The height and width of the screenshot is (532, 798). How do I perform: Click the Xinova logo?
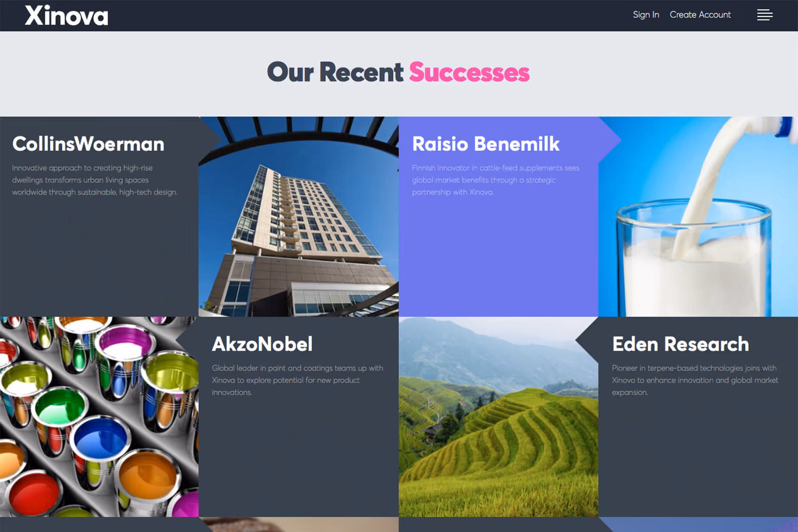point(66,16)
